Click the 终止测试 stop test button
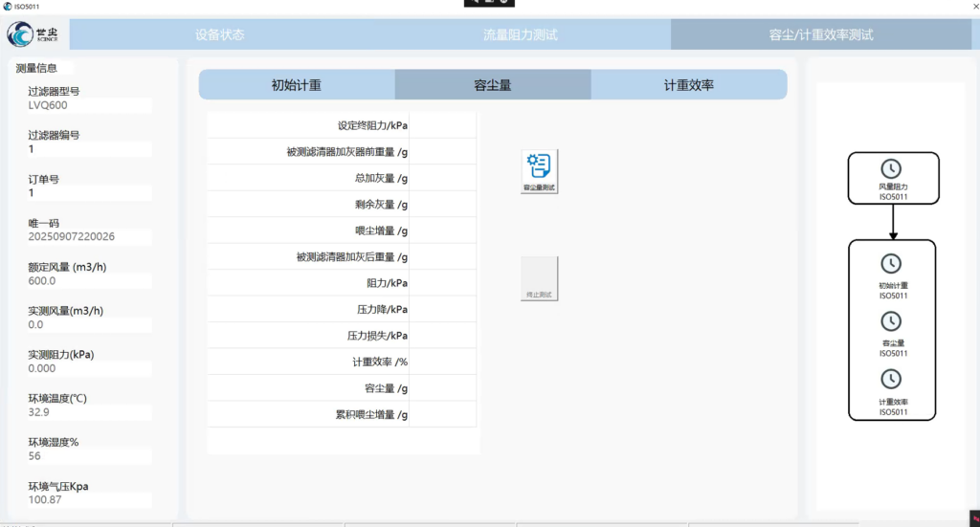The image size is (980, 527). [540, 278]
